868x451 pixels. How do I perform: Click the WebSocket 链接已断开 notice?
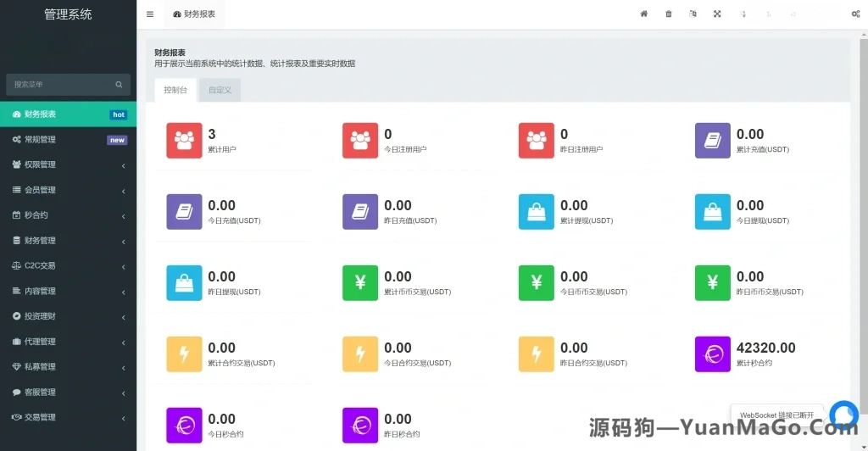pos(776,415)
